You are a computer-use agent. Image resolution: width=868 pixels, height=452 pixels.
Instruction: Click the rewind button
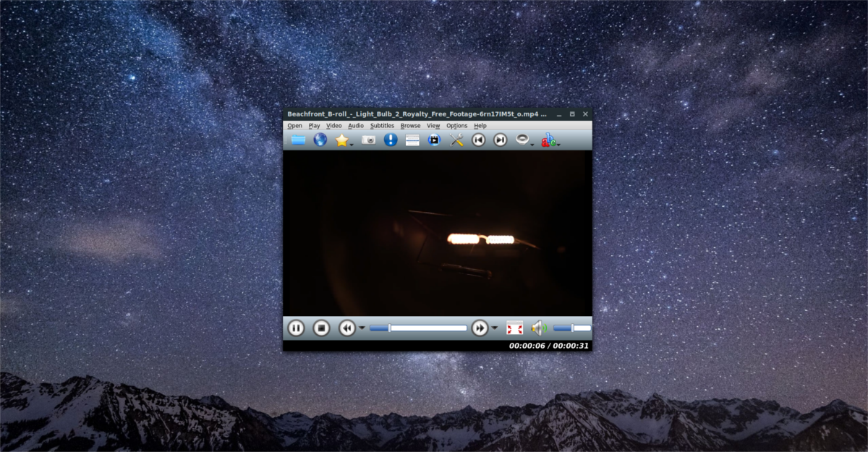click(x=347, y=328)
